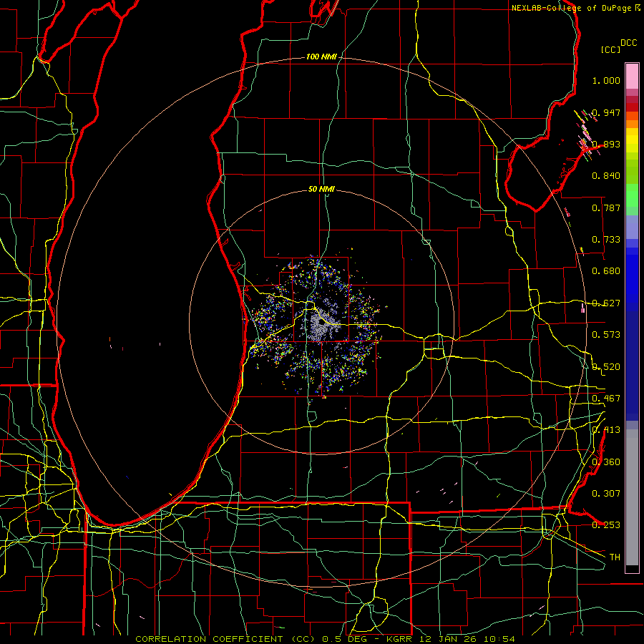644x644 pixels.
Task: Click the DCC label above color scale
Action: (x=628, y=43)
